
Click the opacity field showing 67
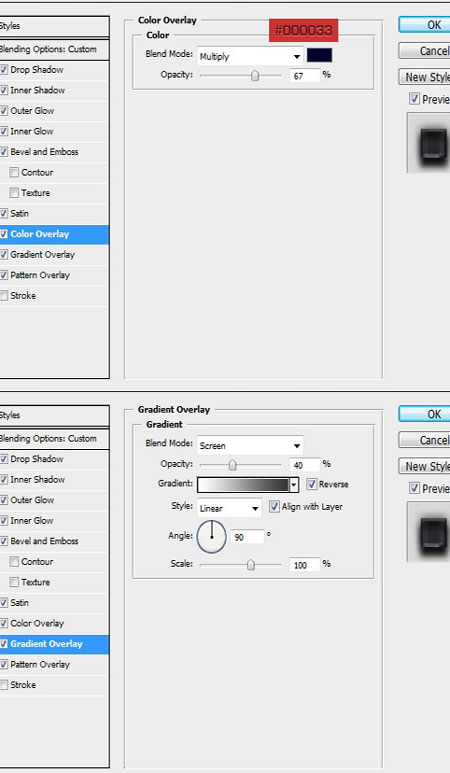[305, 75]
